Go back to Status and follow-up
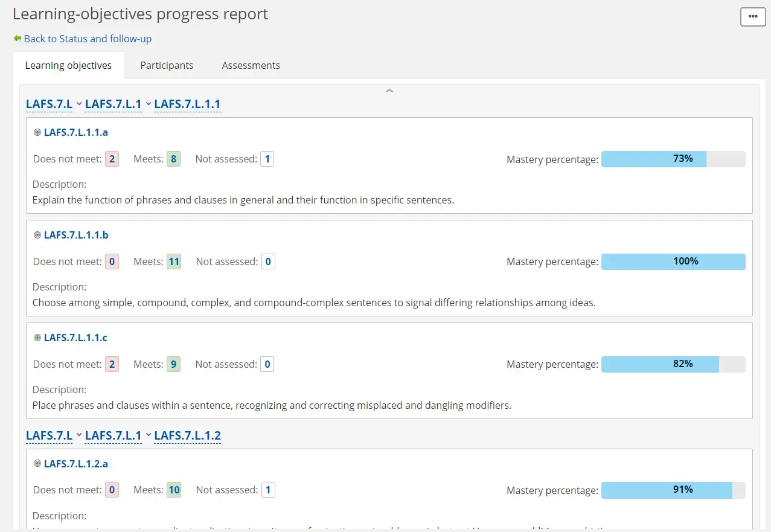The image size is (771, 532). (x=88, y=39)
